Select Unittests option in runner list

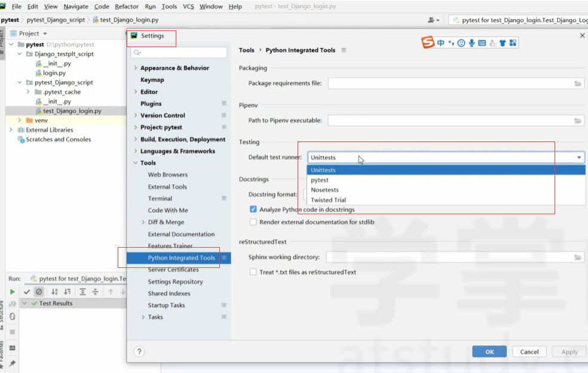tap(446, 170)
